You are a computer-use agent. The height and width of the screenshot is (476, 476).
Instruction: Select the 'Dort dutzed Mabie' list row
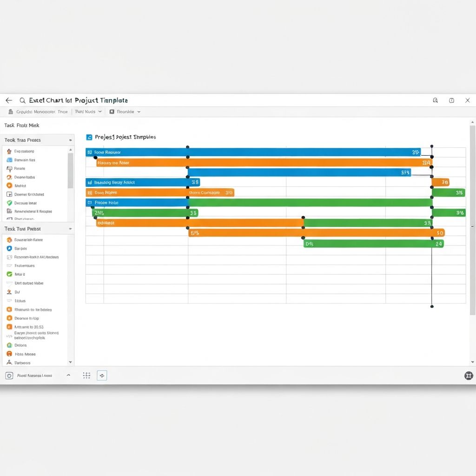click(x=35, y=283)
